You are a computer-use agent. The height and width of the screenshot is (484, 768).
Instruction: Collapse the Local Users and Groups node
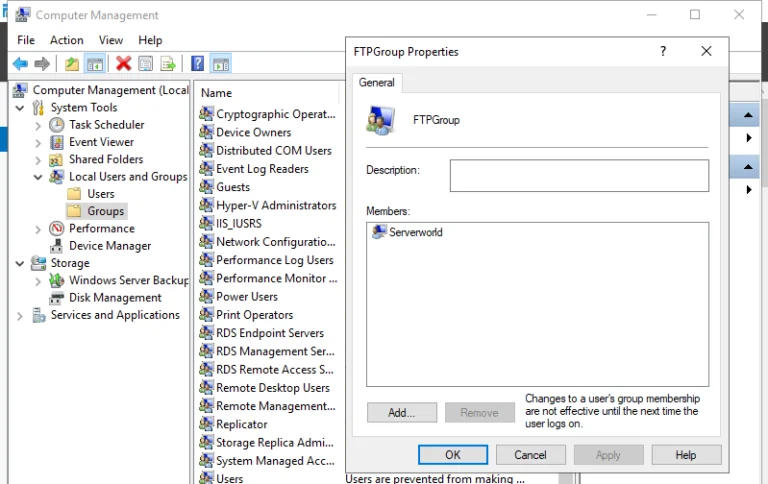click(x=38, y=177)
